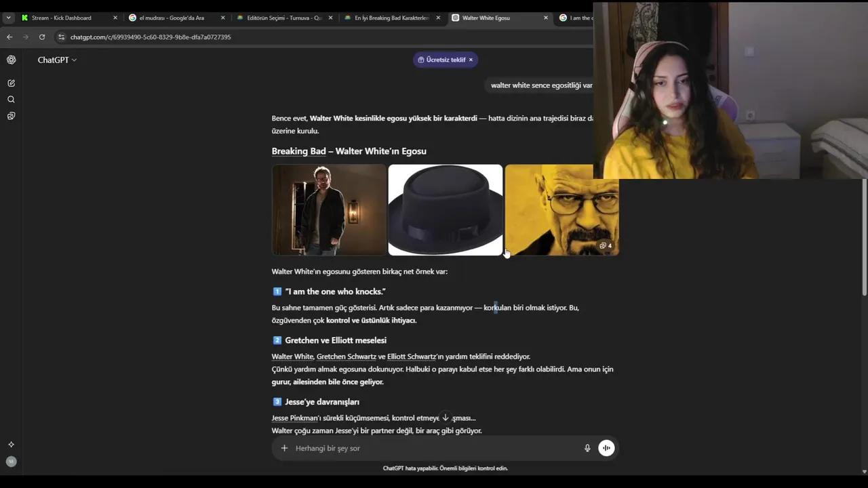Open the ChatGPT logo home icon
The width and height of the screenshot is (868, 488).
pos(12,60)
